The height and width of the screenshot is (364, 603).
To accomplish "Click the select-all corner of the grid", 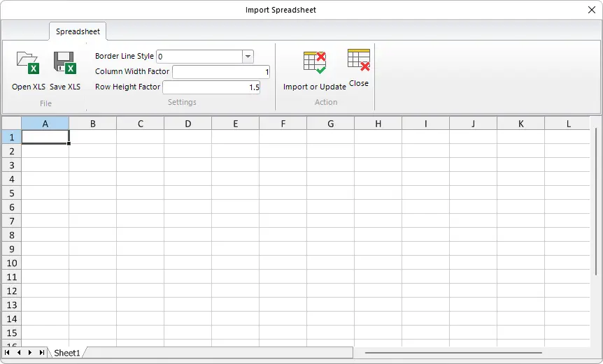I will pyautogui.click(x=12, y=124).
